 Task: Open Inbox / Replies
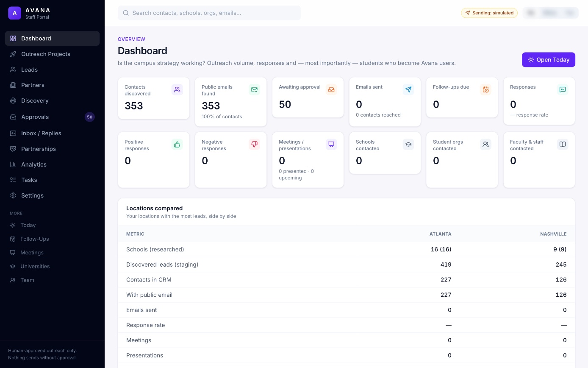[52, 133]
